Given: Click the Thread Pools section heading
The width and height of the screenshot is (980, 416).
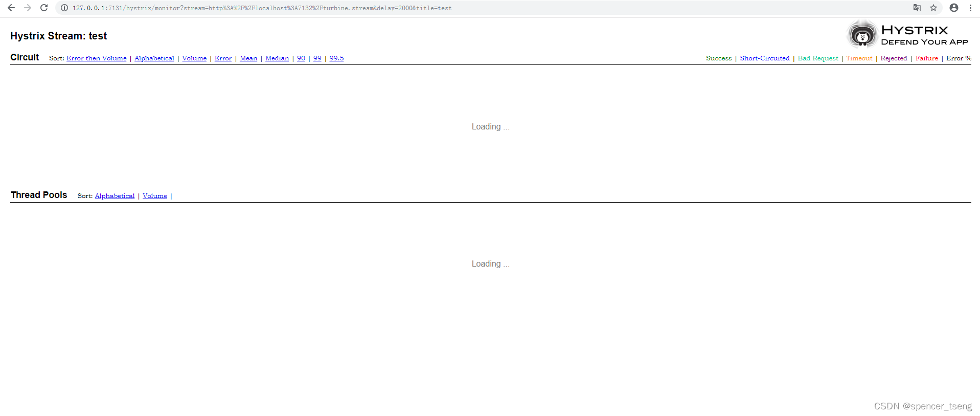Looking at the screenshot, I should coord(39,195).
